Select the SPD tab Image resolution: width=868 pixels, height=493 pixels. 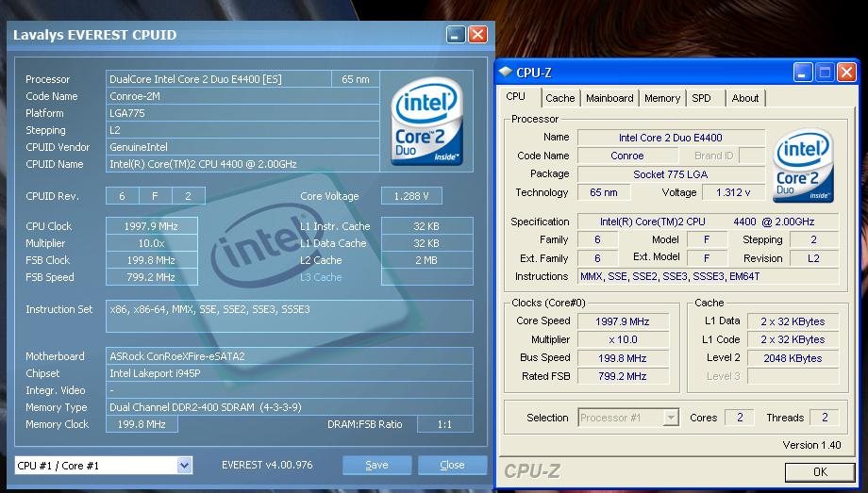point(701,98)
